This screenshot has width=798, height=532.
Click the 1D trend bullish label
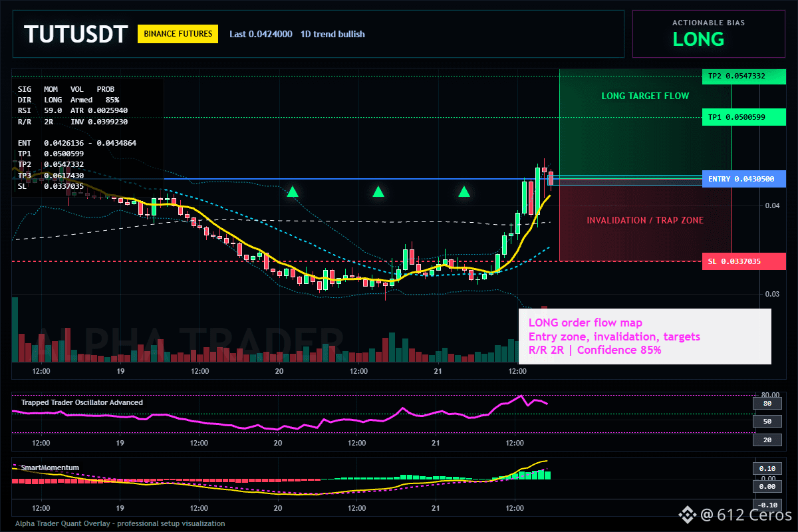click(332, 34)
